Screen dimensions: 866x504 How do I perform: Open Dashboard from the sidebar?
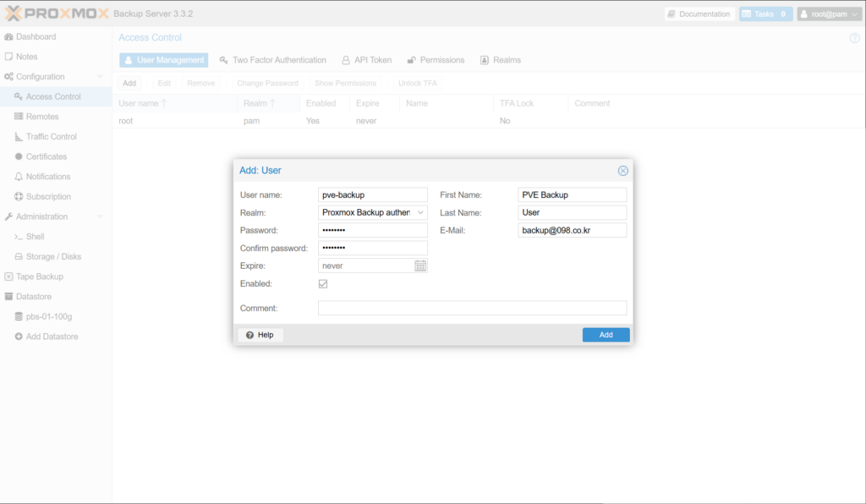[x=36, y=36]
